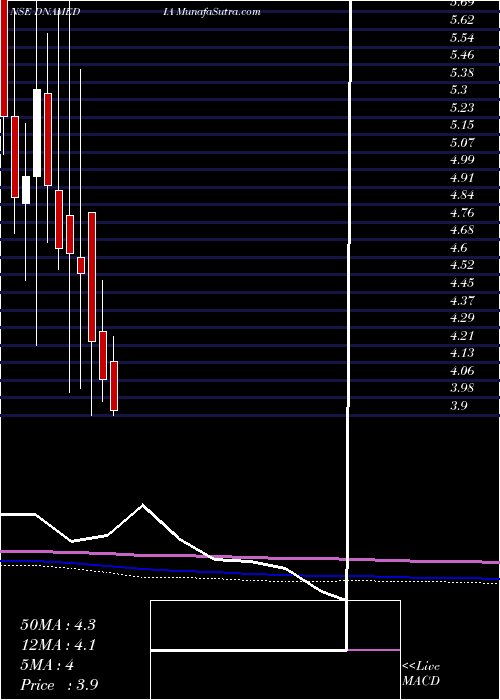Click the 4.84 price axis label
500x700 pixels.
462,195
